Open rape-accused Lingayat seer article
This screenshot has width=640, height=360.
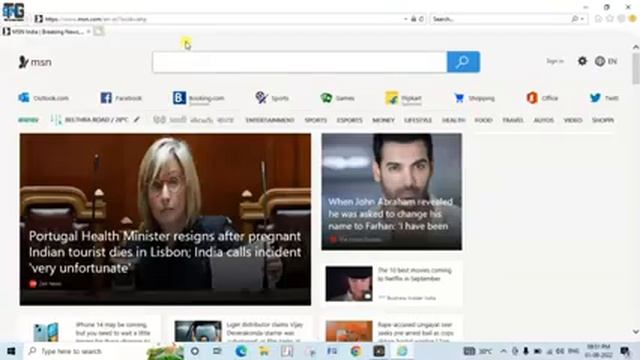pos(416,333)
